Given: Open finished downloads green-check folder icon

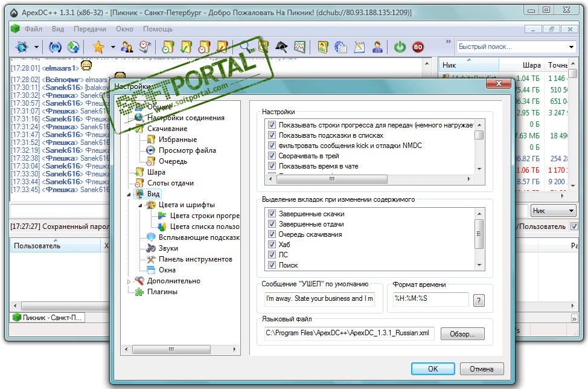Looking at the screenshot, I should click(x=186, y=47).
